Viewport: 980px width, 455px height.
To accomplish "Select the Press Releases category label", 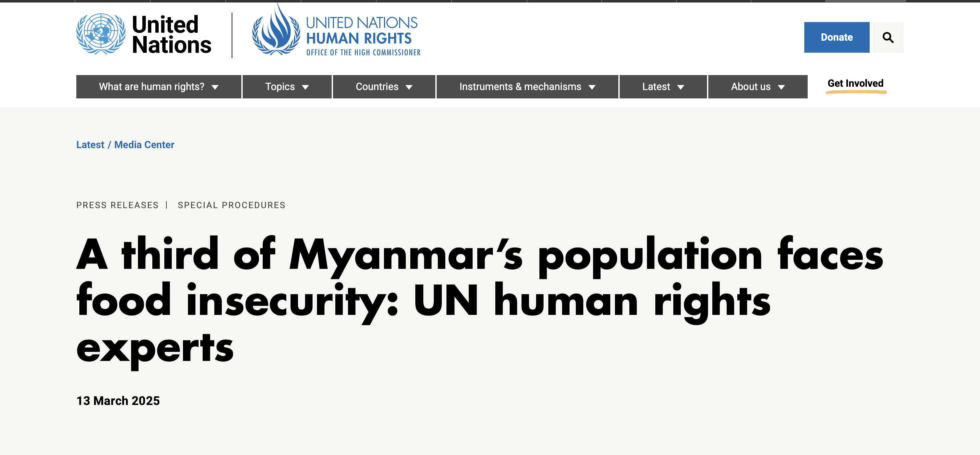I will pos(117,205).
